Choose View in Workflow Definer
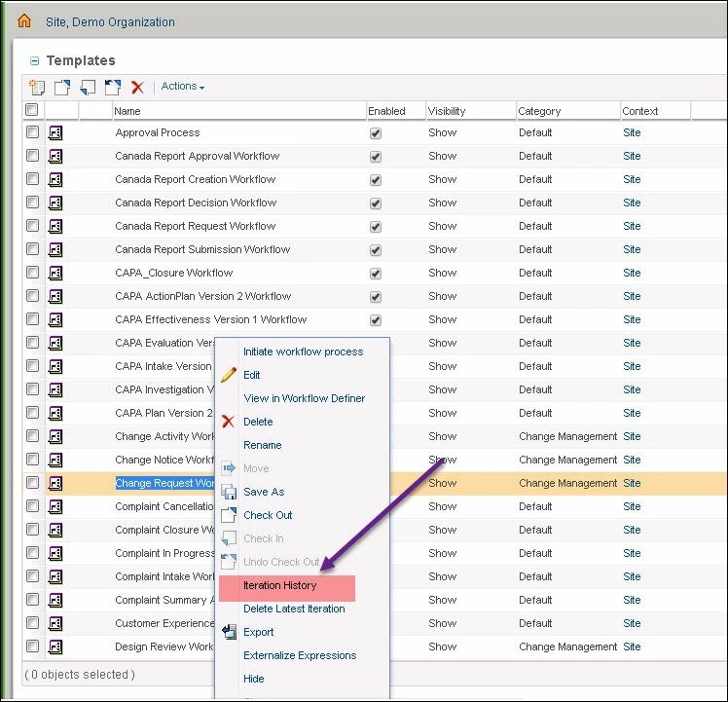Image resolution: width=728 pixels, height=702 pixels. pyautogui.click(x=304, y=398)
